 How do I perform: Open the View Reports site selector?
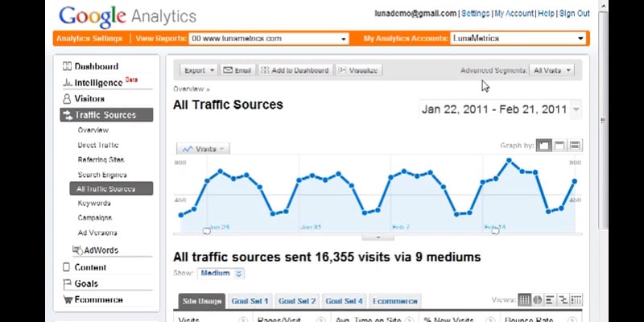tap(269, 39)
